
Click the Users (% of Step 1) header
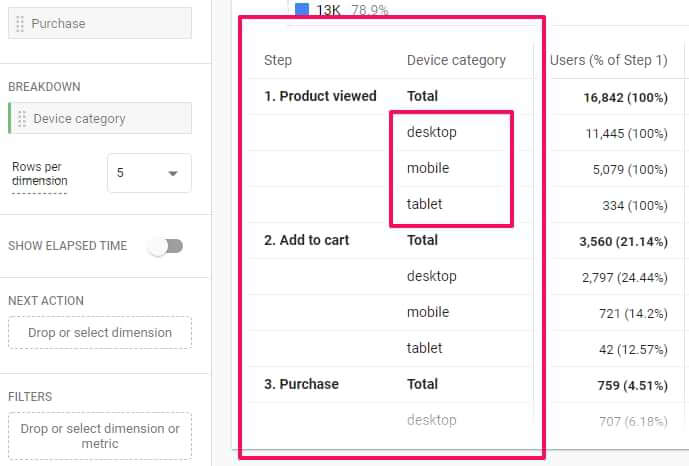[x=608, y=60]
